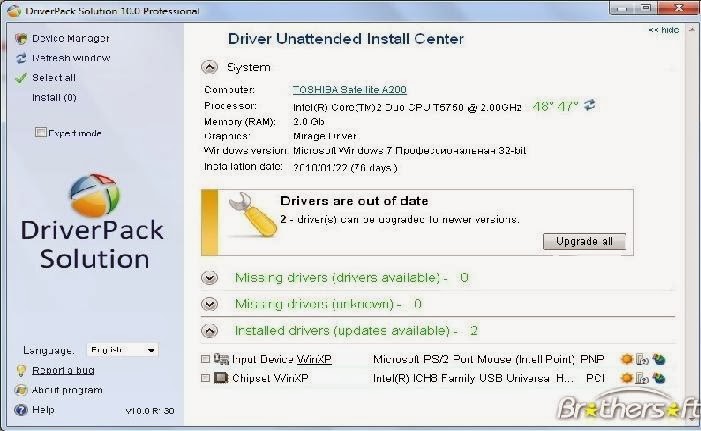Screen dimensions: 701x431
Task: Click the Device Manager label
Action: 71,38
